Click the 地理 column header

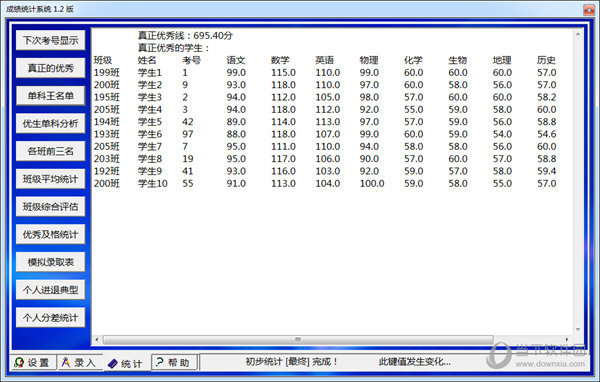502,60
